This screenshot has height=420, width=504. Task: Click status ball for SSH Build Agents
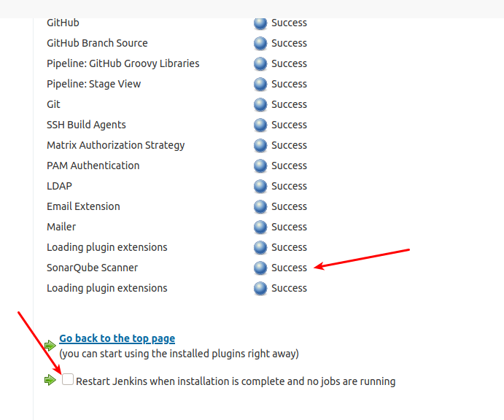point(260,125)
